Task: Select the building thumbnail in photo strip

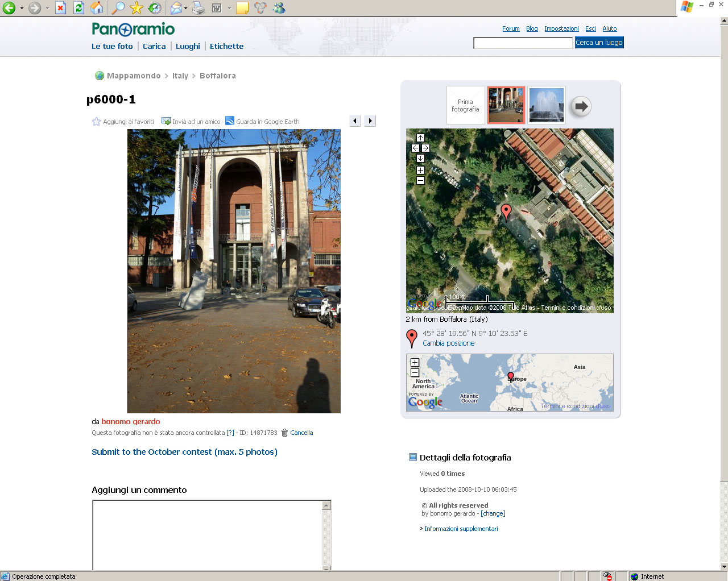Action: tap(506, 105)
